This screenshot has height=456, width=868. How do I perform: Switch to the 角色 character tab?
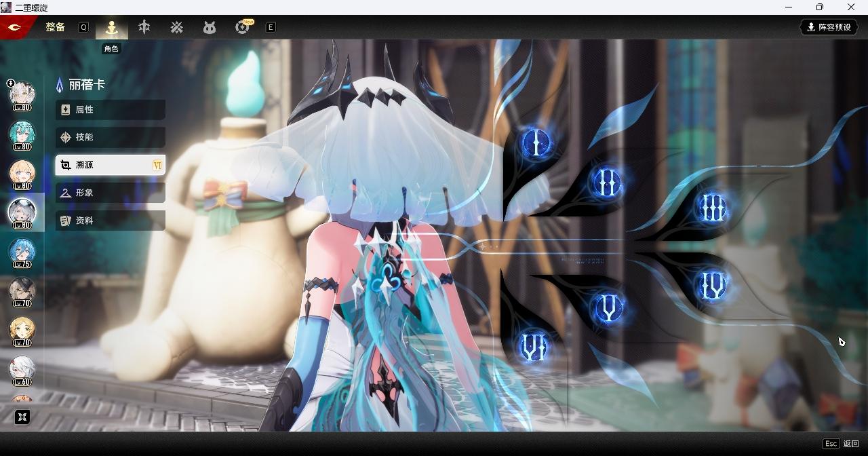pyautogui.click(x=111, y=27)
